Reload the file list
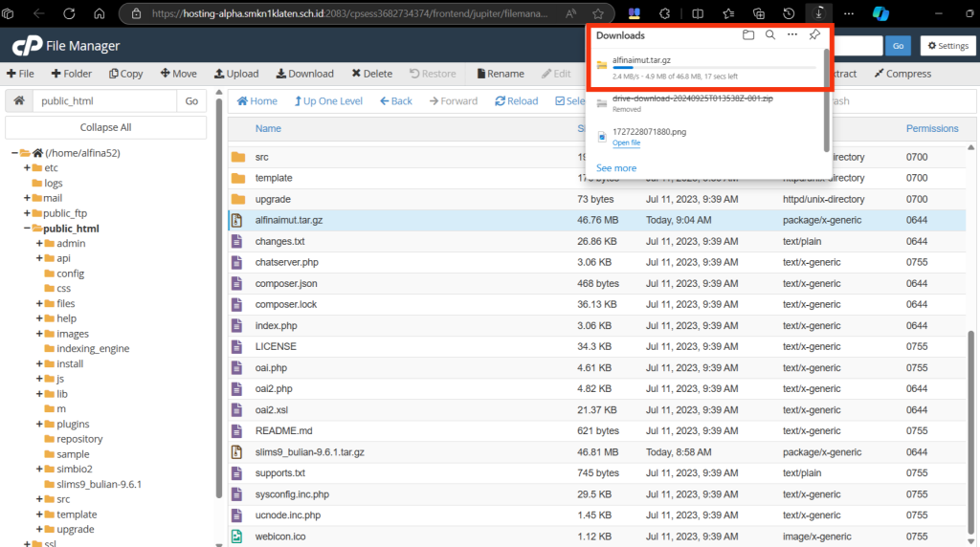The width and height of the screenshot is (980, 547). pyautogui.click(x=516, y=101)
